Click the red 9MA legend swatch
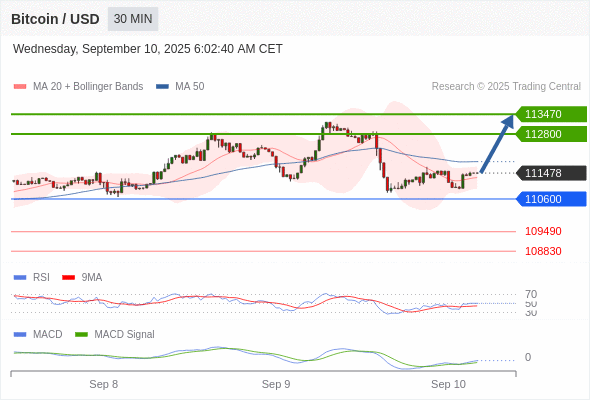590x400 pixels. click(68, 278)
